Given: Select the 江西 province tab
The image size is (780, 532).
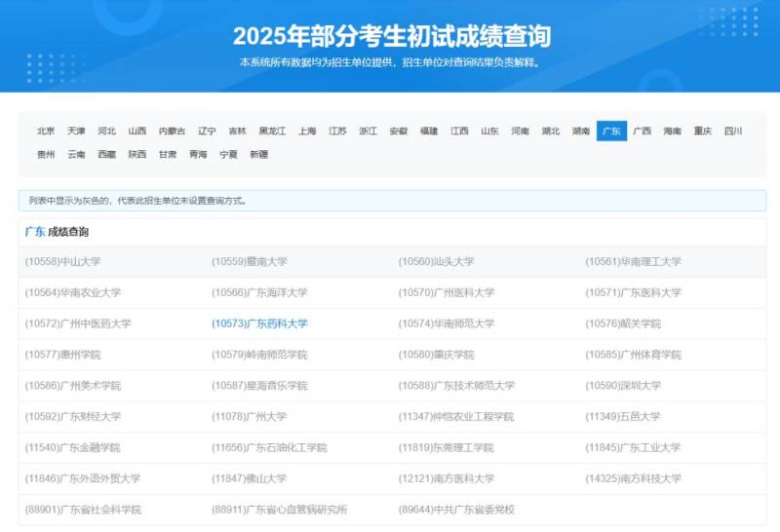Looking at the screenshot, I should point(459,131).
